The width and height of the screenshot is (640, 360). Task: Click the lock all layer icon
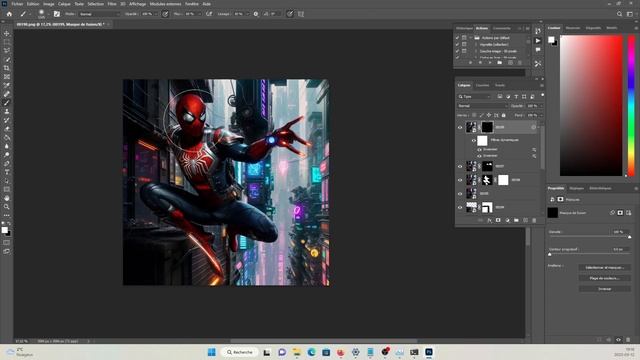pos(504,116)
